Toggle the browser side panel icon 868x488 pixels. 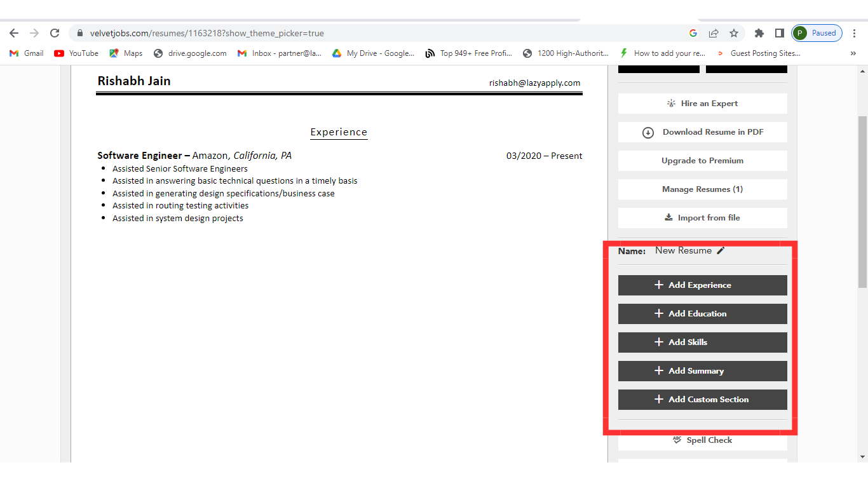779,33
